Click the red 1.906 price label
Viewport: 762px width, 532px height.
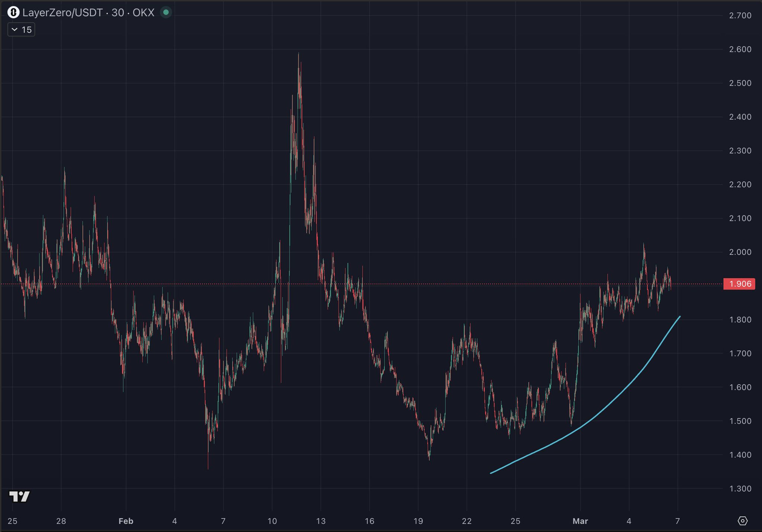[x=740, y=284]
